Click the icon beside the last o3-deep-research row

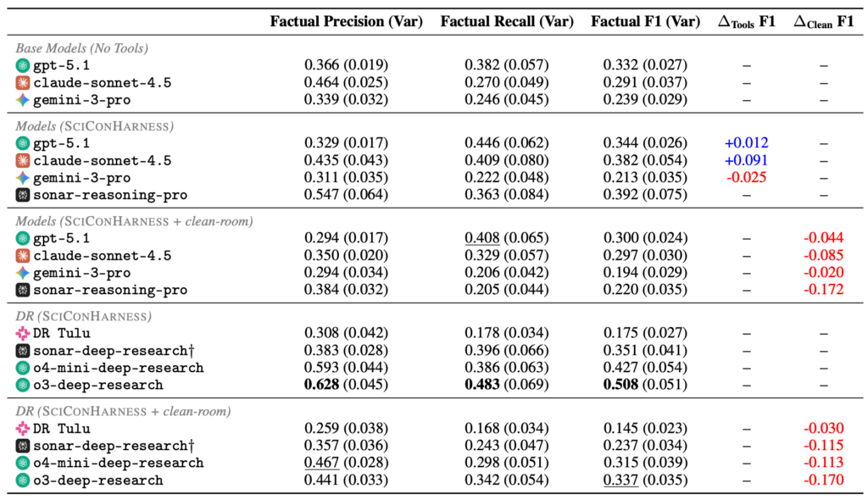pyautogui.click(x=23, y=480)
